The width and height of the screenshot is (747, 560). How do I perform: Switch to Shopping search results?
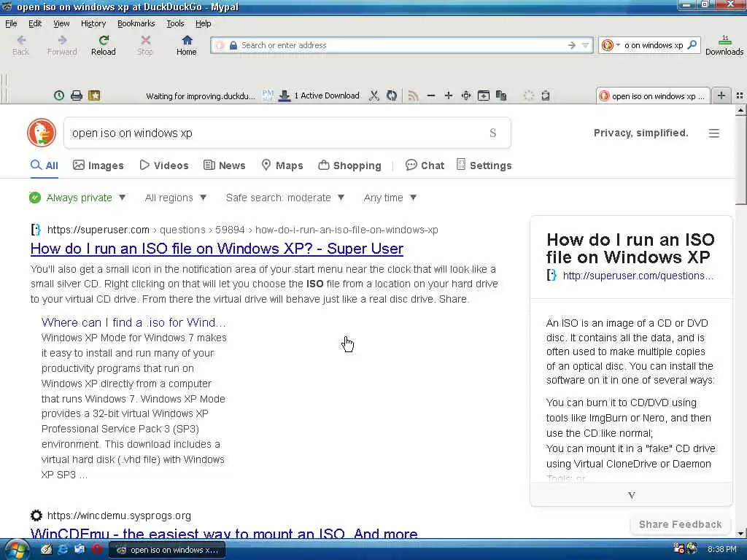pyautogui.click(x=349, y=166)
